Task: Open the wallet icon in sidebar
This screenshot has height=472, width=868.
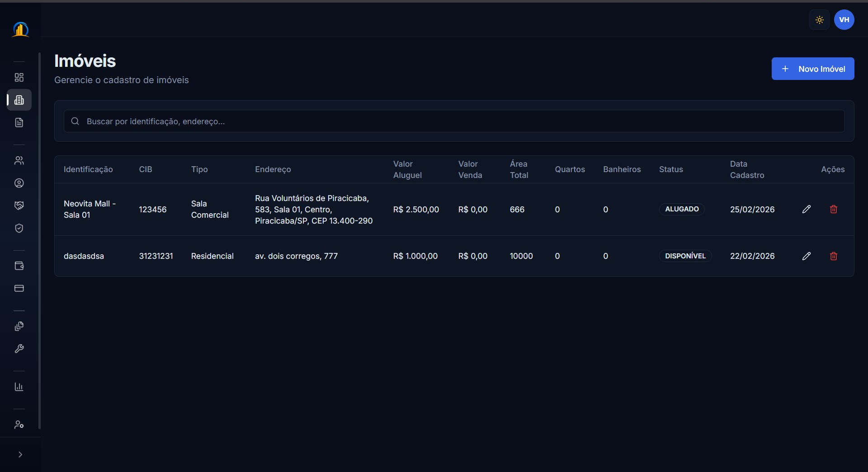Action: tap(19, 266)
